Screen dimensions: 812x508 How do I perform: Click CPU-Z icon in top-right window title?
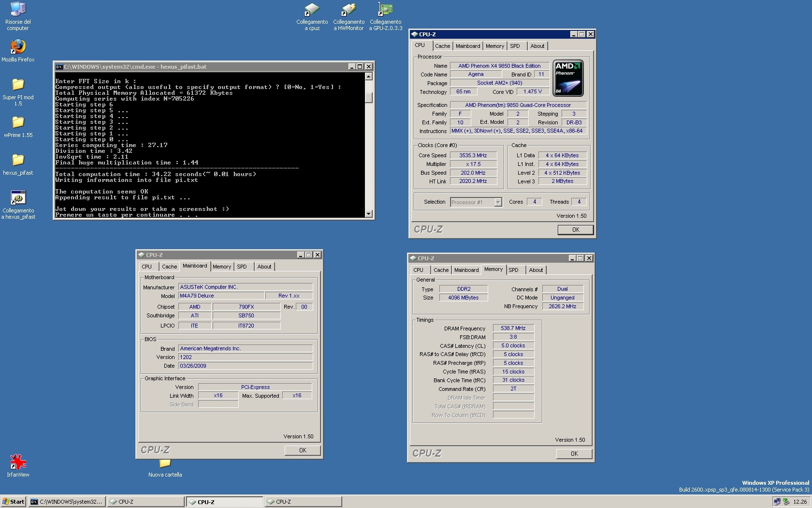pos(414,34)
